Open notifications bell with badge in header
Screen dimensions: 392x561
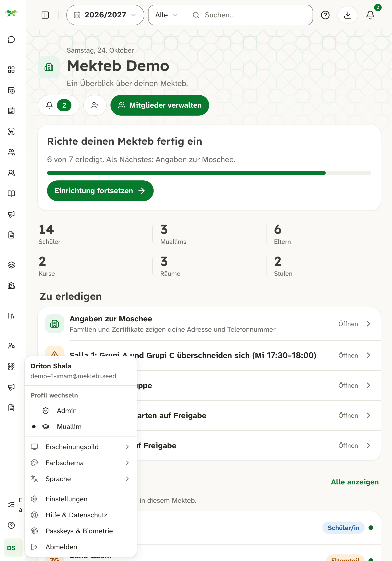[x=370, y=15]
